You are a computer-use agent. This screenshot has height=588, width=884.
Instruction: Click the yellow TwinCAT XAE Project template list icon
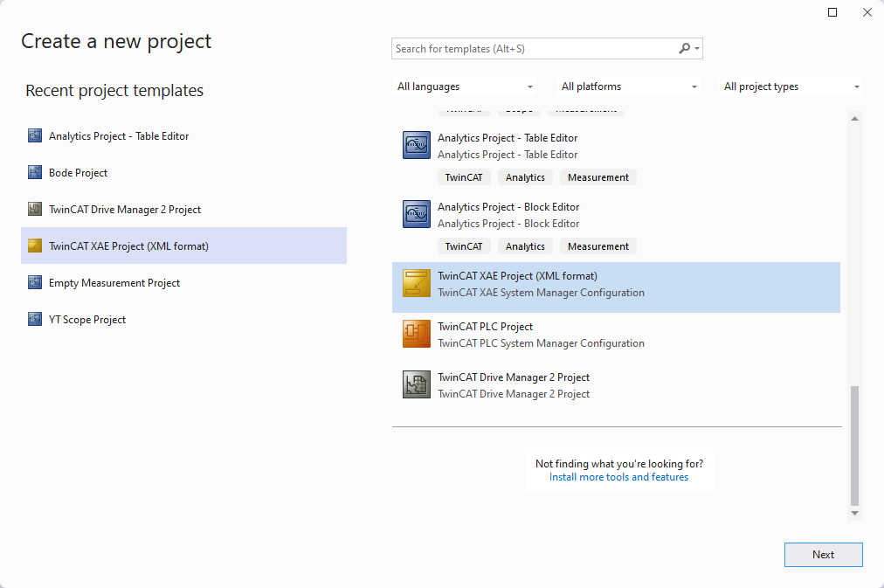417,283
